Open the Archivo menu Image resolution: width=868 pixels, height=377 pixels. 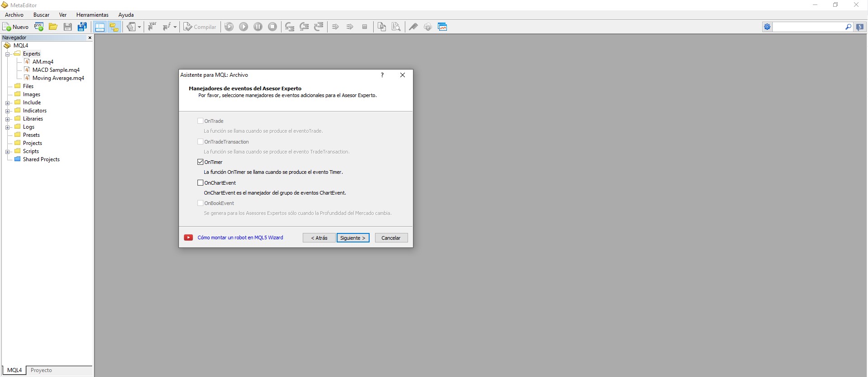(x=14, y=15)
